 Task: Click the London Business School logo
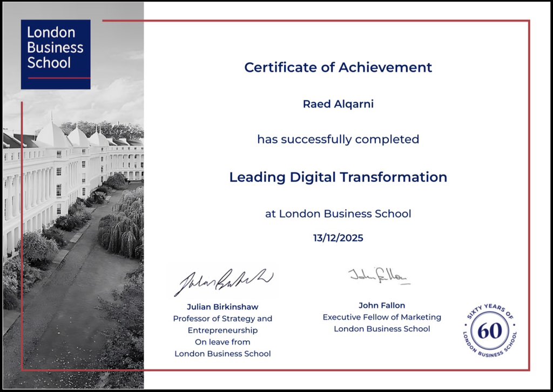click(56, 55)
